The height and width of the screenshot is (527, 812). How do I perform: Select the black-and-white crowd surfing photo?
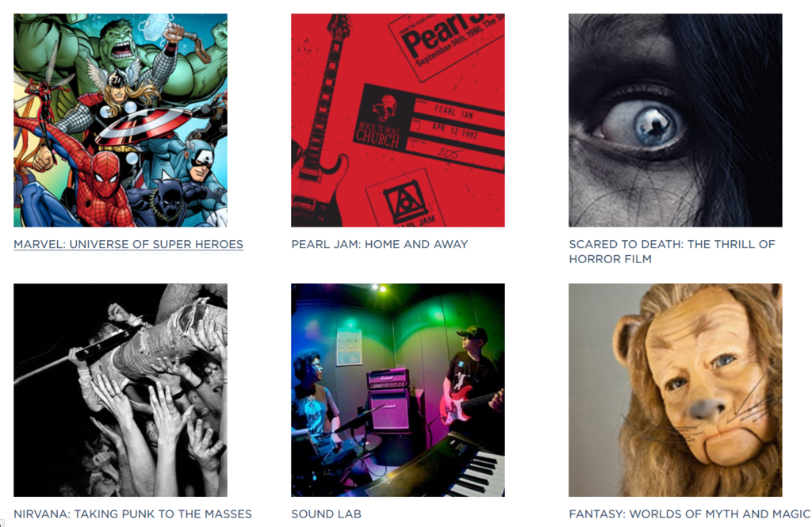coord(121,390)
